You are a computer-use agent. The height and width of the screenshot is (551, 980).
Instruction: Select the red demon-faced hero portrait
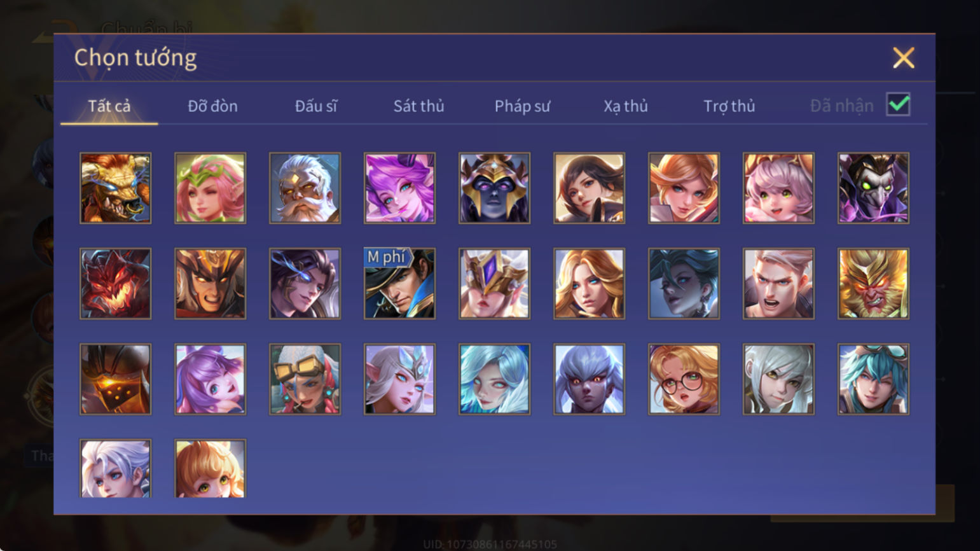tap(116, 284)
